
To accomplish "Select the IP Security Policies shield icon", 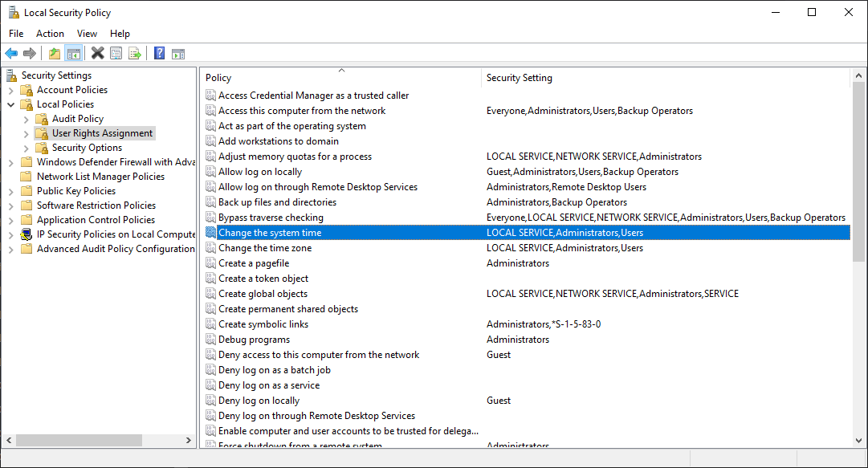I will 24,234.
